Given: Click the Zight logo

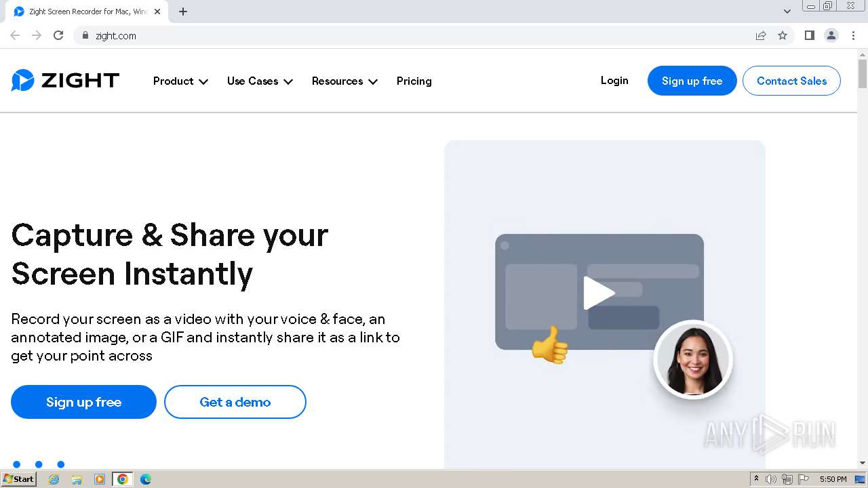Looking at the screenshot, I should pos(65,81).
